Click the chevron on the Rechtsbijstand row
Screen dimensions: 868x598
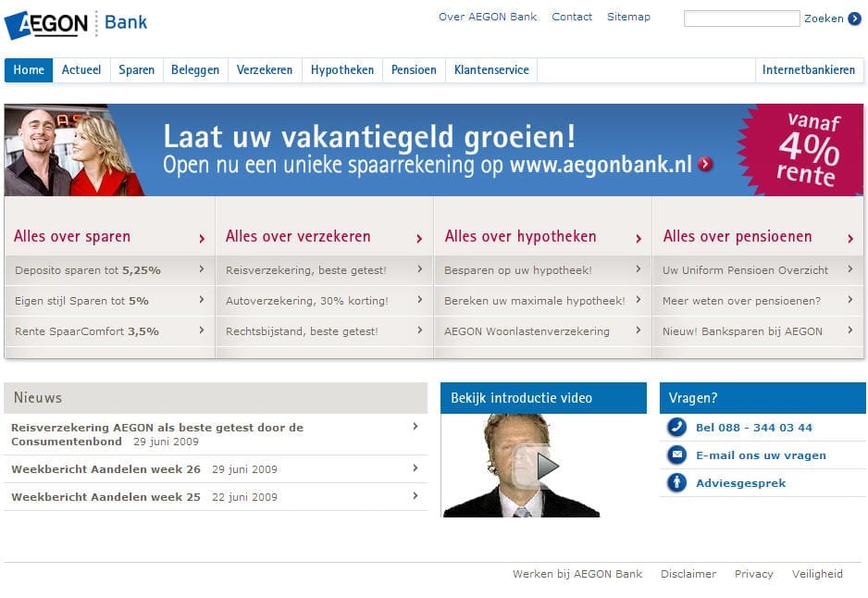tap(419, 330)
